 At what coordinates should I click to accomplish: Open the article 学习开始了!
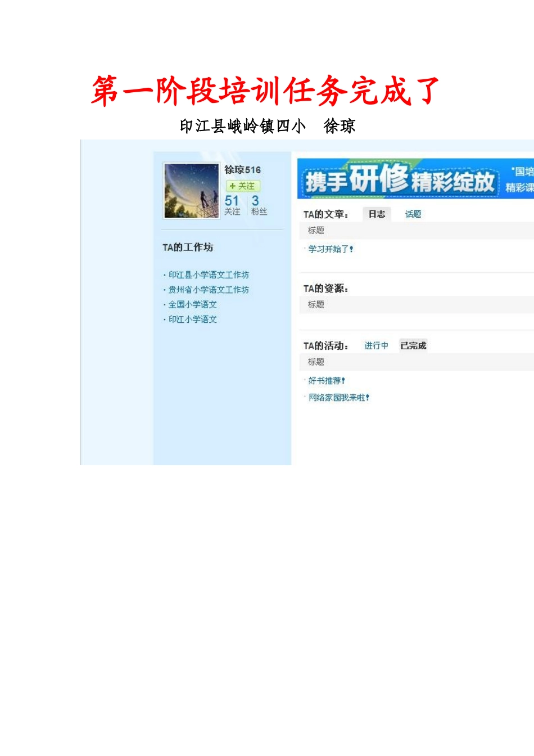pos(331,249)
